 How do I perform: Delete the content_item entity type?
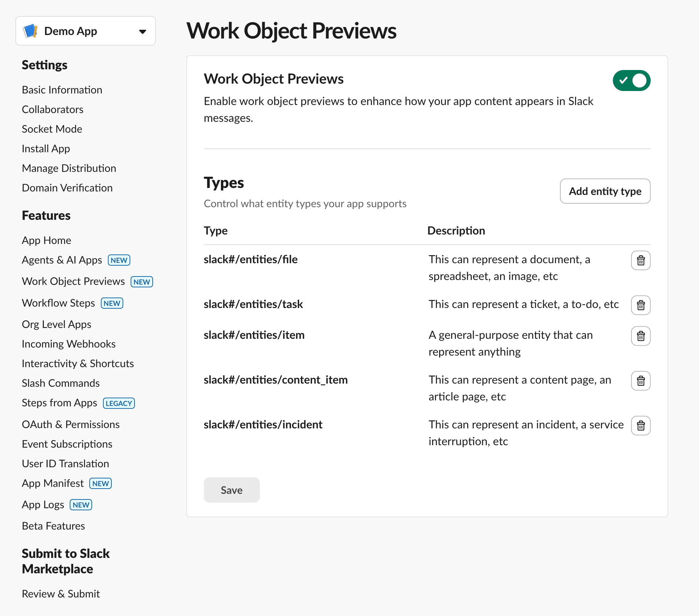click(641, 381)
